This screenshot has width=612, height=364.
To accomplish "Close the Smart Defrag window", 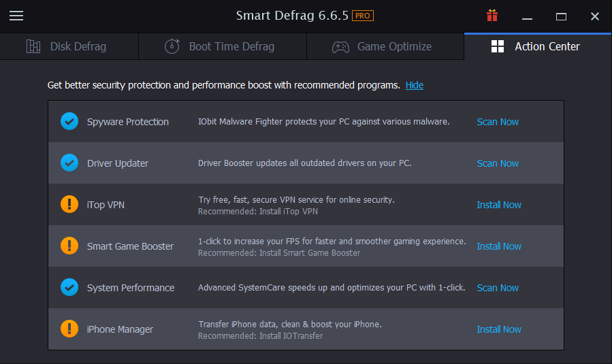I will (x=594, y=16).
